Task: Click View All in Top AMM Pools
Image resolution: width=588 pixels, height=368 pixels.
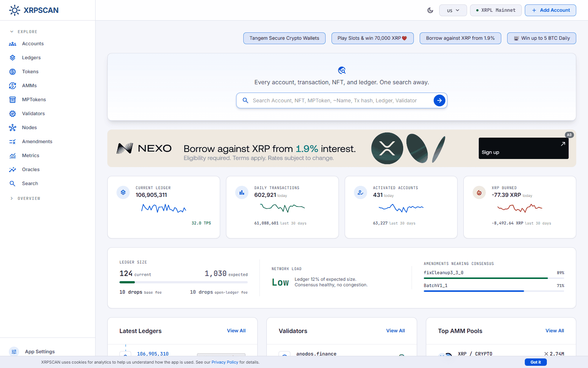Action: pyautogui.click(x=555, y=331)
